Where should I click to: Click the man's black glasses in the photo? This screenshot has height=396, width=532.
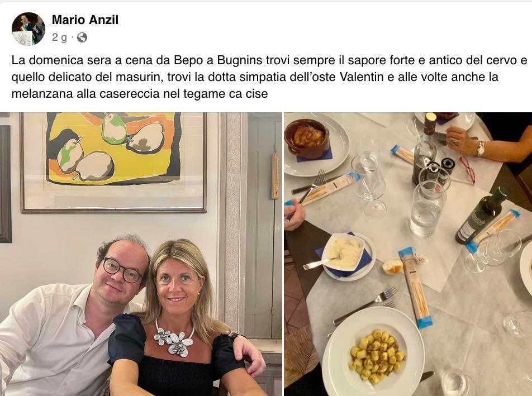click(x=122, y=270)
